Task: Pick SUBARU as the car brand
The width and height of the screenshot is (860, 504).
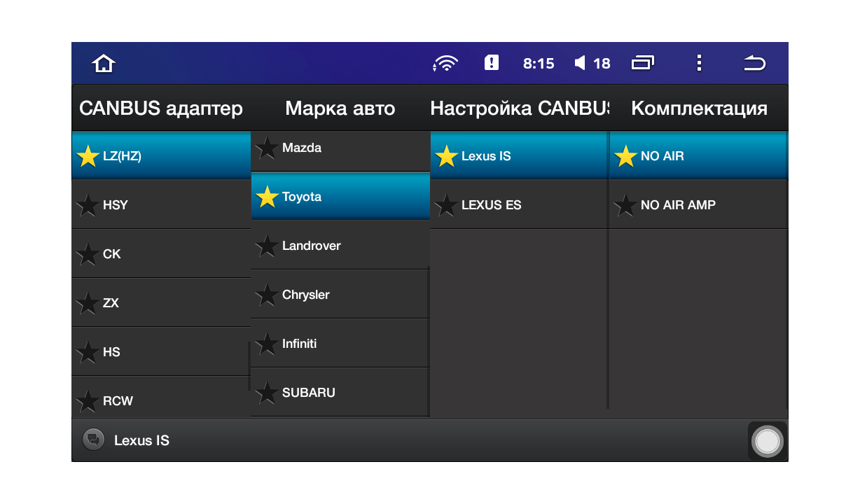Action: click(340, 392)
